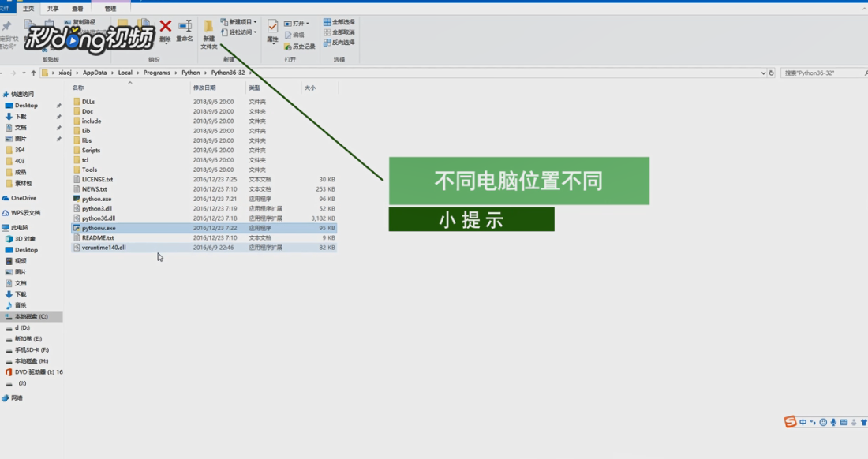
Task: Toggle Chinese/English input on Sogou bar
Action: click(x=803, y=422)
